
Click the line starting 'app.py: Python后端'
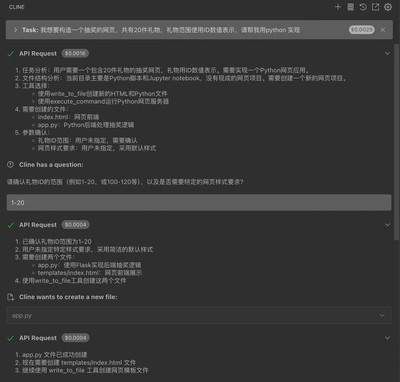click(86, 125)
